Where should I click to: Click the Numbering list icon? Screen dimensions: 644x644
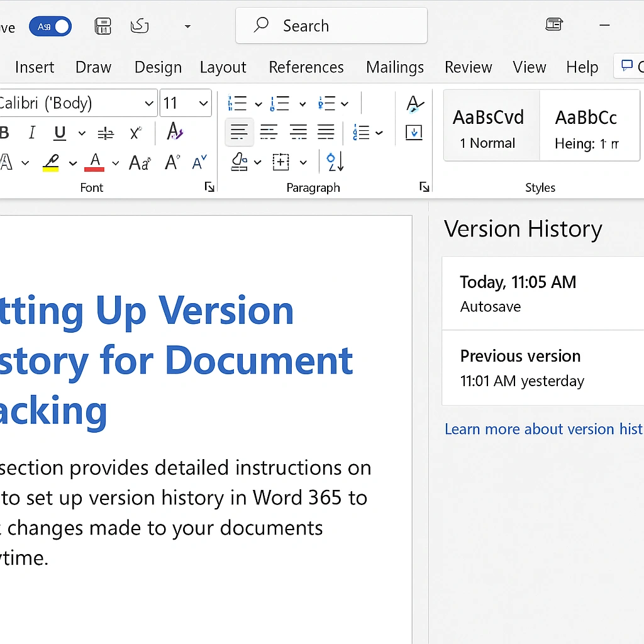pos(280,103)
